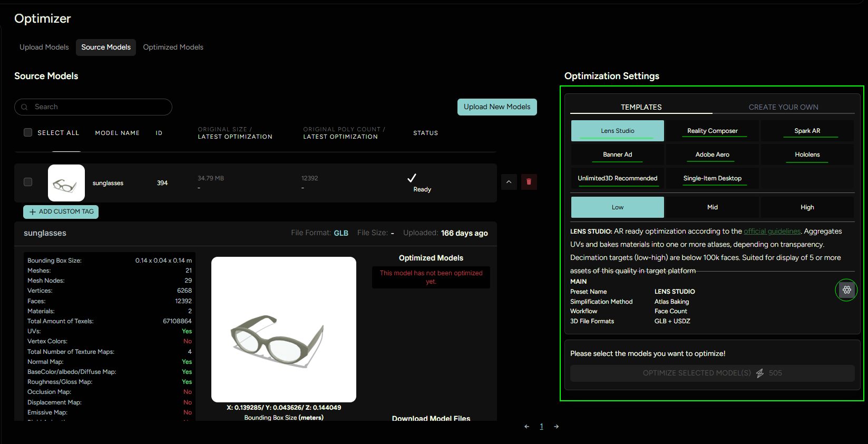This screenshot has width=868, height=444.
Task: Select the Reality Composer template
Action: tap(712, 131)
